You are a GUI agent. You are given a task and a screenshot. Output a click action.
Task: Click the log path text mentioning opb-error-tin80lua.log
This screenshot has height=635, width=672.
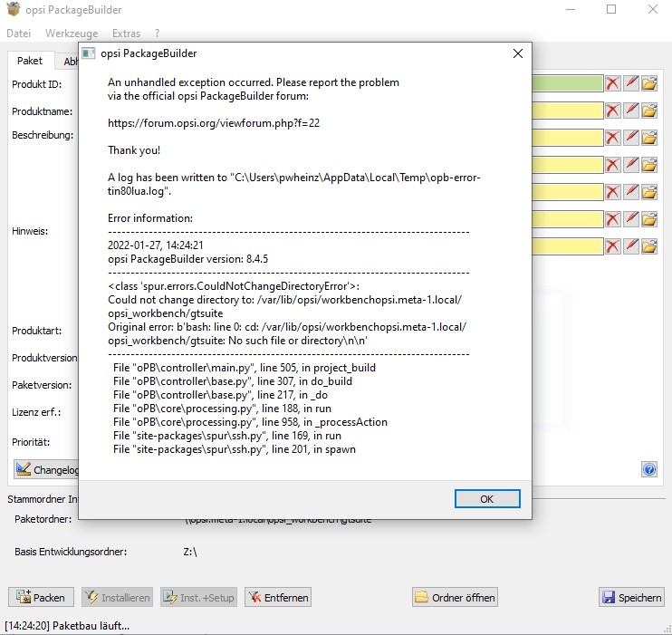[294, 185]
